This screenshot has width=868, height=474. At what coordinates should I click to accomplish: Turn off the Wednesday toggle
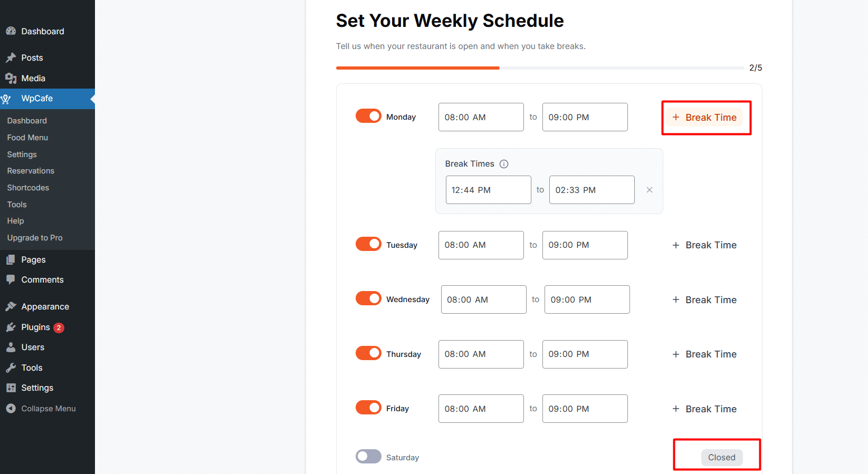pos(368,298)
